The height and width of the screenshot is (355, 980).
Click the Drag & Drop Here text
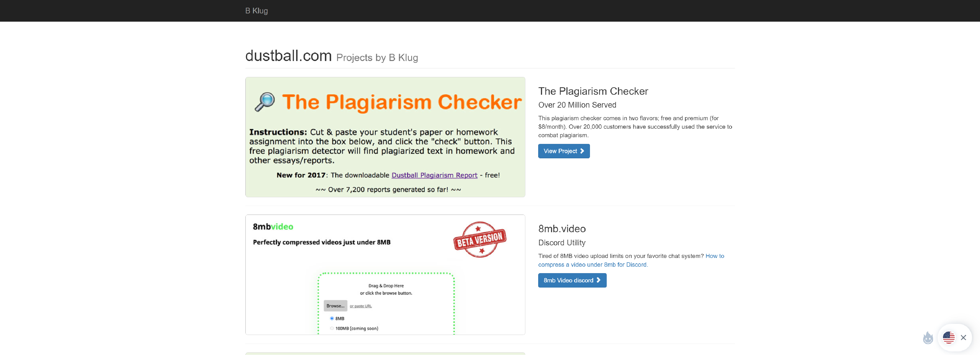click(x=386, y=285)
